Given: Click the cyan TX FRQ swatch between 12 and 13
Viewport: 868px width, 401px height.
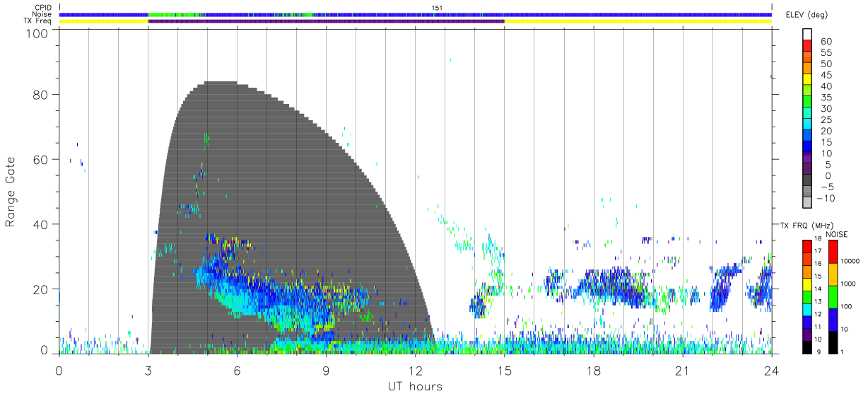Looking at the screenshot, I should [x=807, y=309].
